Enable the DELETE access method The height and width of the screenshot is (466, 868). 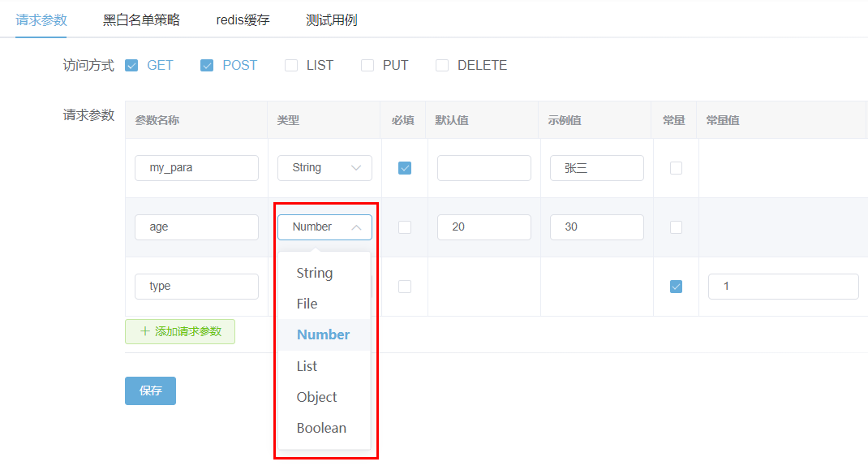[442, 66]
